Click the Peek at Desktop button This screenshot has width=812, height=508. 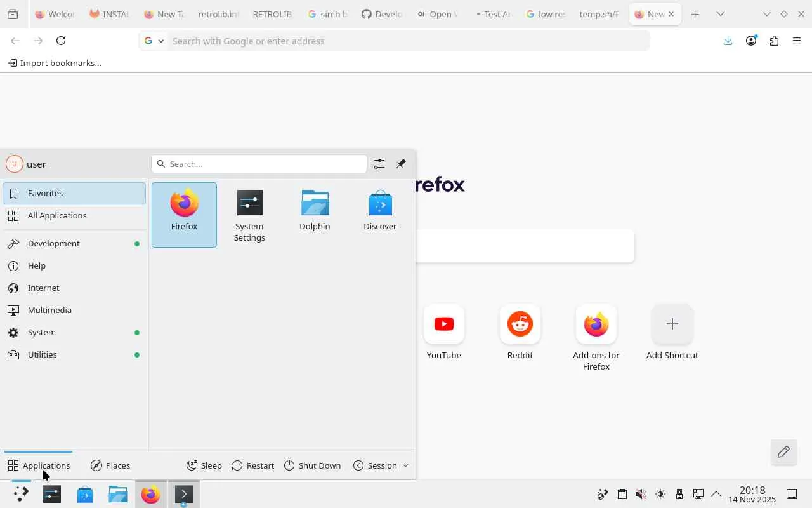click(792, 494)
